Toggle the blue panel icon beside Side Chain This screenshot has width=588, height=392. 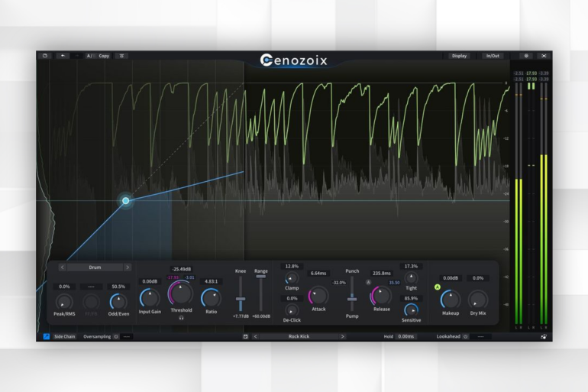[46, 336]
